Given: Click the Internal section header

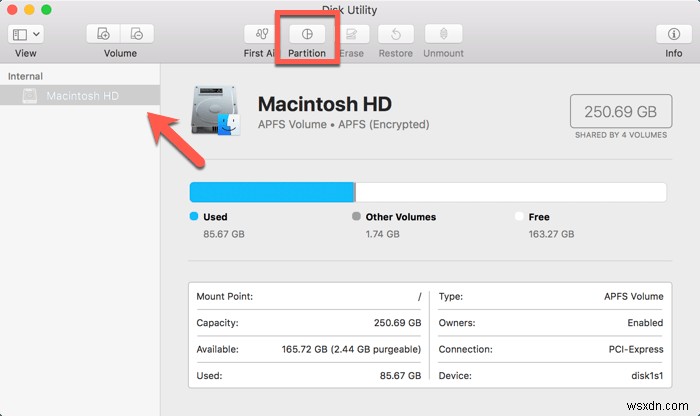Looking at the screenshot, I should click(x=25, y=76).
